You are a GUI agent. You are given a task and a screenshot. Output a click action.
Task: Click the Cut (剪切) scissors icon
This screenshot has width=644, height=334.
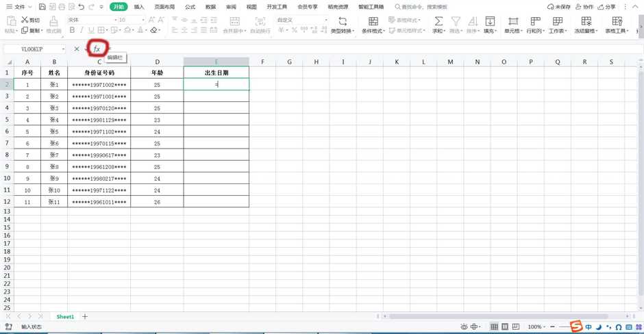click(x=25, y=20)
